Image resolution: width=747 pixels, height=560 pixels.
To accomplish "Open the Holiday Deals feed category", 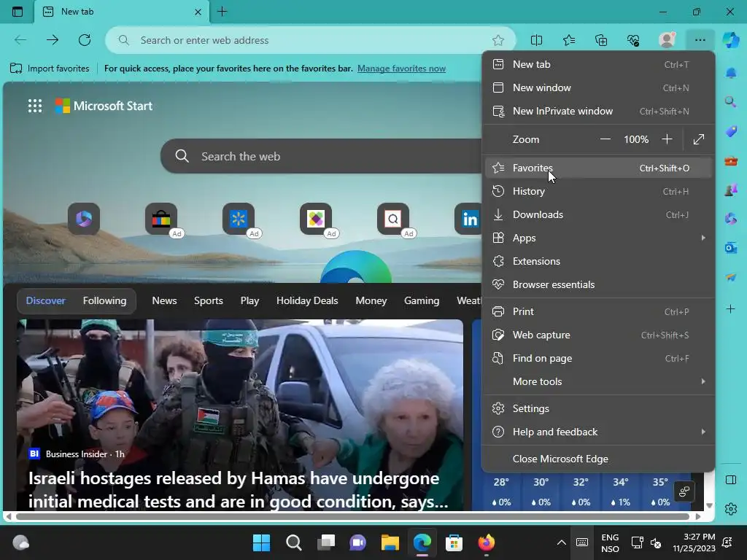I will (x=307, y=301).
